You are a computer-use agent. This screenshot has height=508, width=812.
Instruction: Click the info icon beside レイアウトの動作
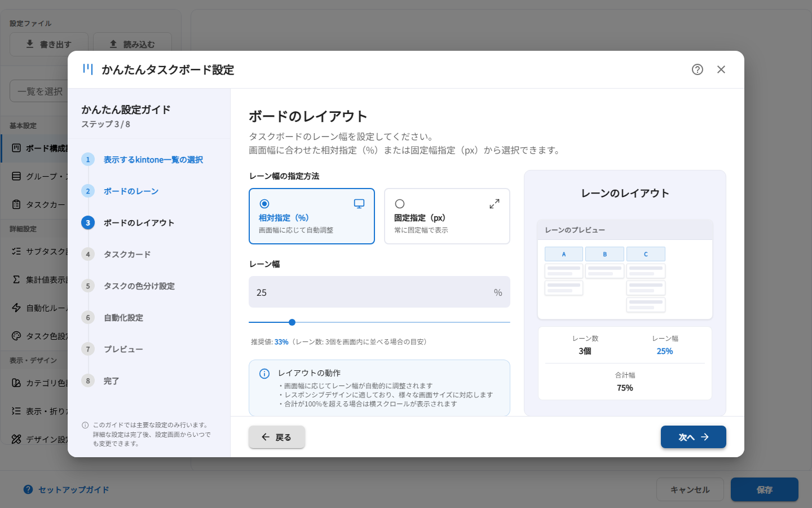[x=264, y=374]
